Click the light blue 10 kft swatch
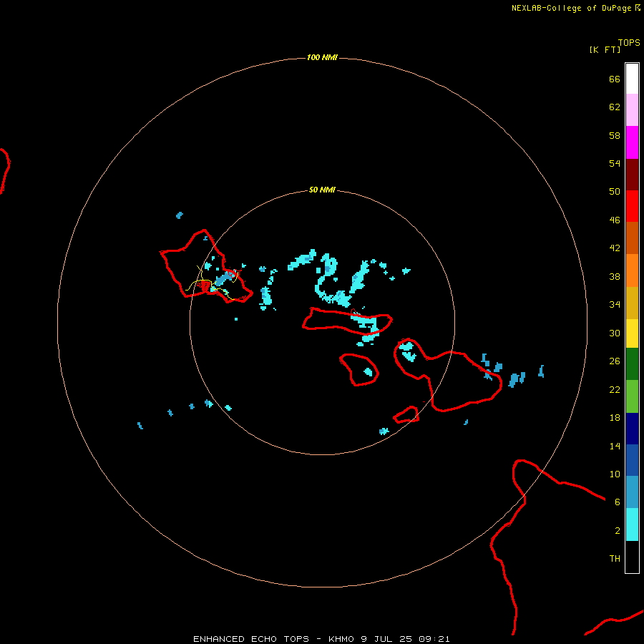Viewport: 644px width, 644px height. point(632,492)
